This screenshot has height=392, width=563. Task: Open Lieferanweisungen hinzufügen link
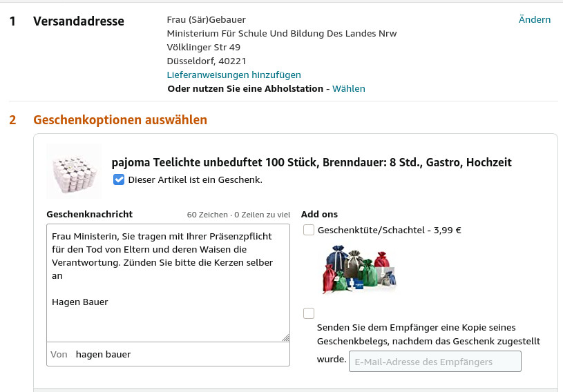tap(233, 75)
